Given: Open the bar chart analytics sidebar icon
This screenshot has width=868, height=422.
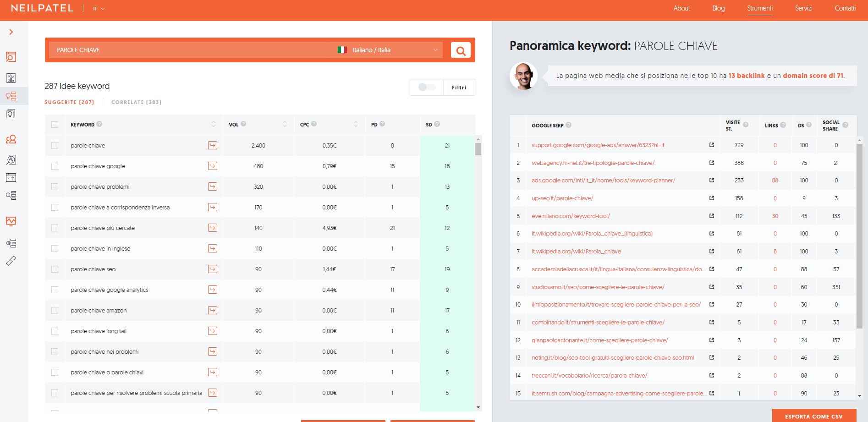Looking at the screenshot, I should 11,78.
